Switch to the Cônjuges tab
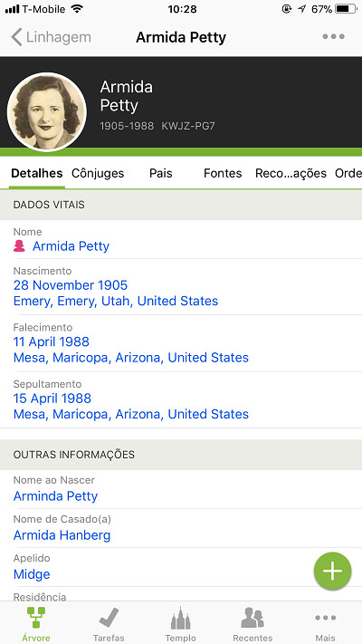The image size is (362, 644). (x=98, y=173)
